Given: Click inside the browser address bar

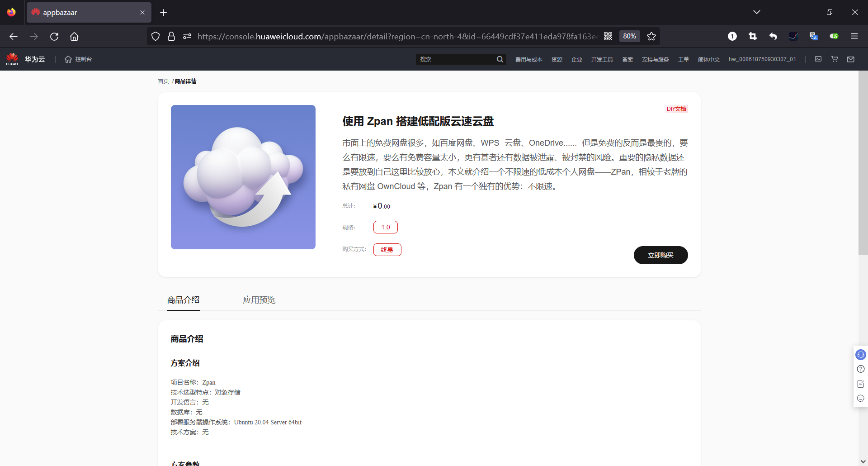Looking at the screenshot, I should point(362,36).
